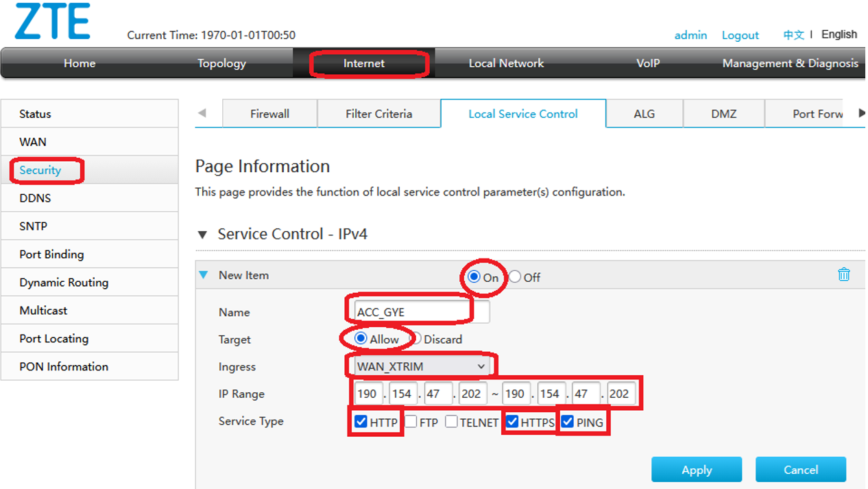Enable the FTP service checkbox
Screen dimensions: 868x489
[x=411, y=422]
